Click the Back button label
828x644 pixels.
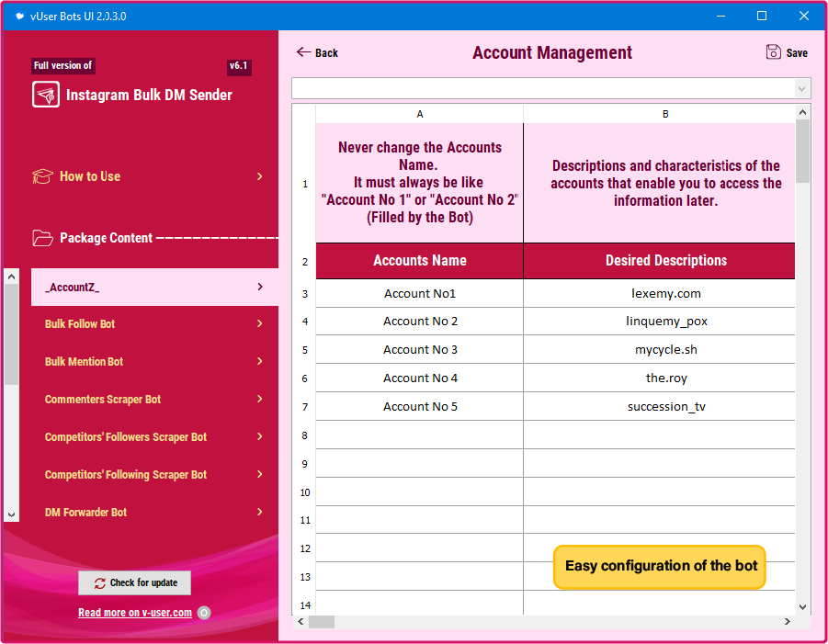[326, 52]
